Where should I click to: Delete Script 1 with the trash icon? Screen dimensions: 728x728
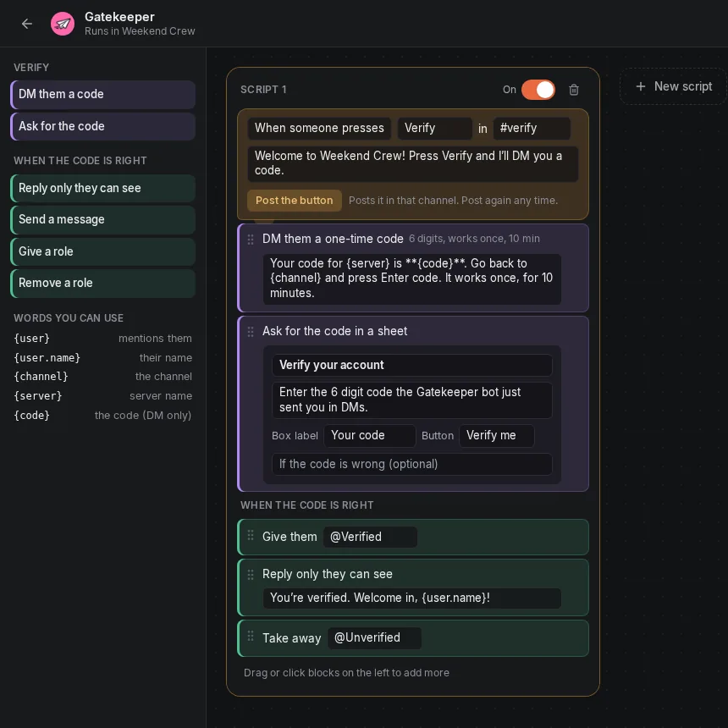coord(574,90)
